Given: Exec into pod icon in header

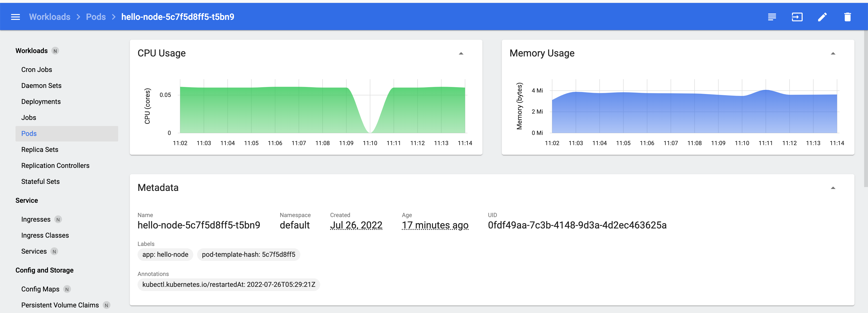Looking at the screenshot, I should (x=797, y=17).
